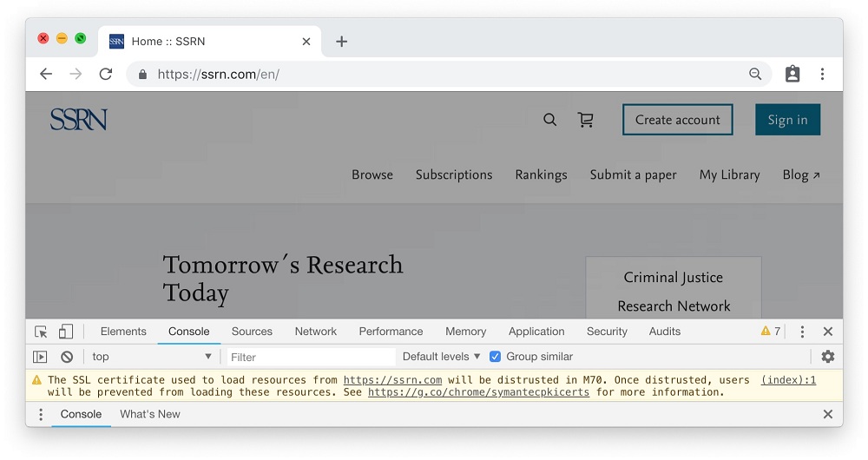This screenshot has height=460, width=868.
Task: Switch to the Network tab
Action: [x=316, y=332]
